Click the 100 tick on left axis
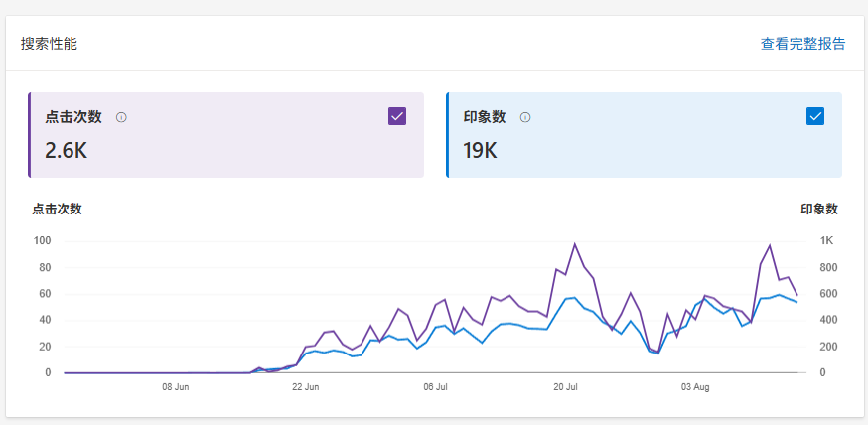This screenshot has width=868, height=425. point(42,241)
